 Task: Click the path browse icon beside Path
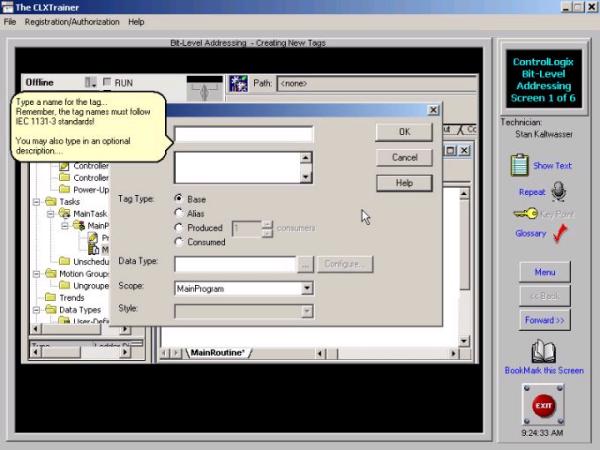238,83
